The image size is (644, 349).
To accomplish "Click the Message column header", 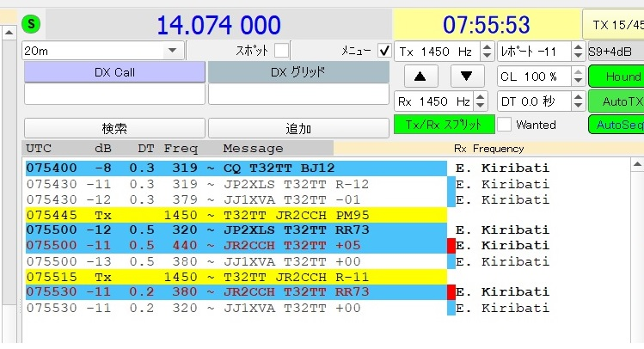I will point(253,148).
